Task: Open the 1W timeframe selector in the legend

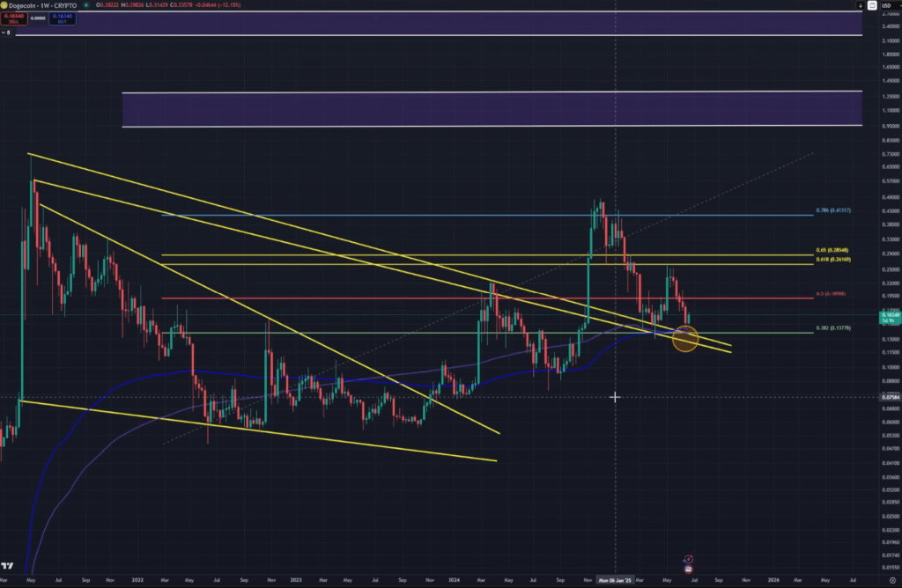Action: coord(46,5)
